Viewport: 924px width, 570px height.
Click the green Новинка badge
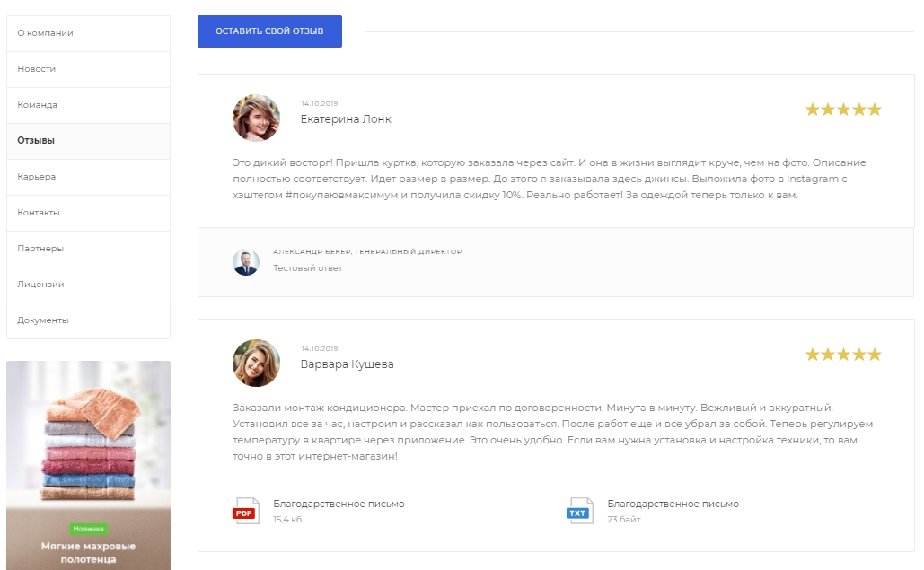click(x=88, y=529)
